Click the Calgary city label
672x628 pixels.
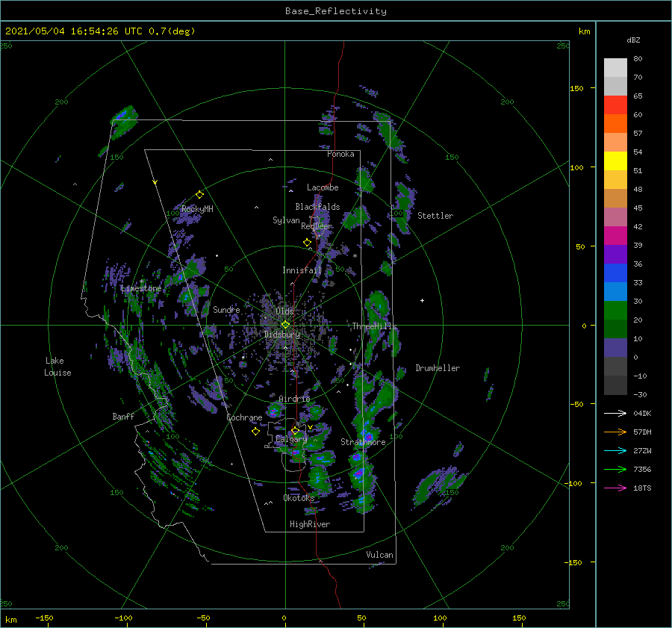(x=291, y=439)
